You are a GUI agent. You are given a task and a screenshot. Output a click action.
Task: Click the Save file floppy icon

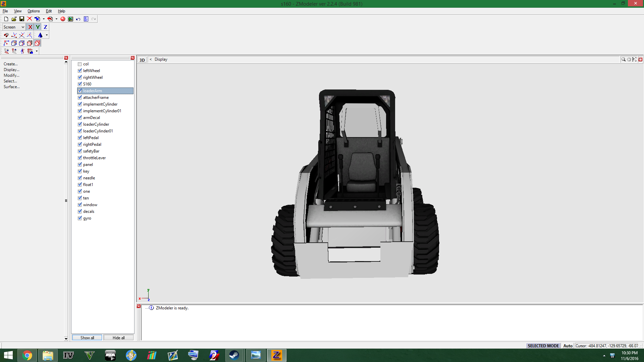click(x=22, y=19)
